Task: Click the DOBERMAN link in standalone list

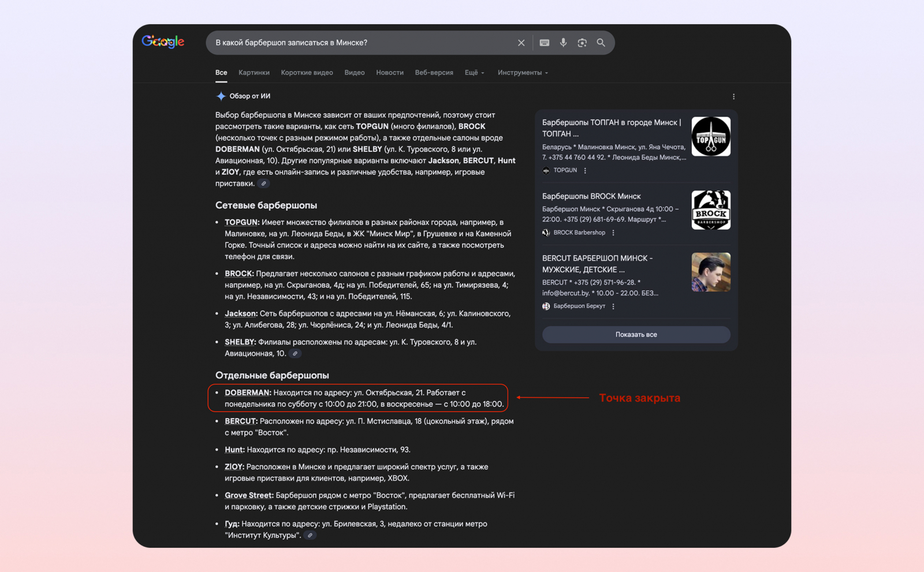Action: click(248, 392)
